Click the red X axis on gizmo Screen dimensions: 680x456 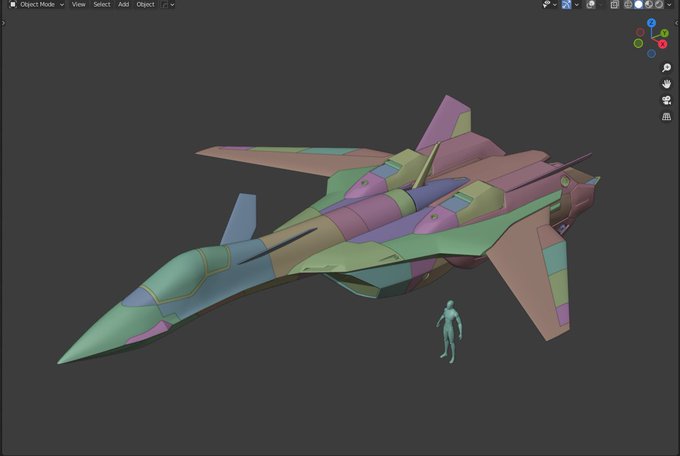[x=662, y=44]
